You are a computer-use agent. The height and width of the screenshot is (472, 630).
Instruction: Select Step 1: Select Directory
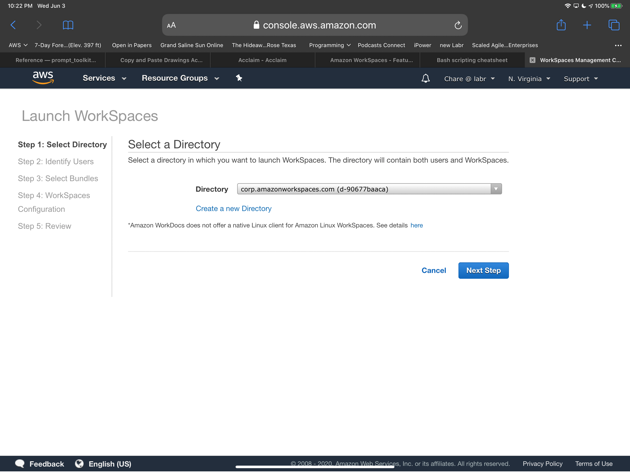pos(62,145)
